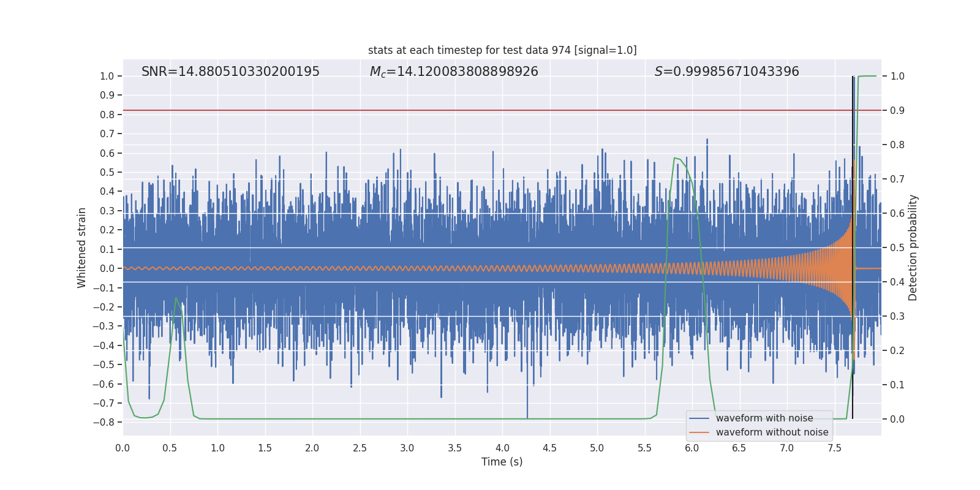
Task: Click the orange line swatch in legend
Action: tap(699, 432)
